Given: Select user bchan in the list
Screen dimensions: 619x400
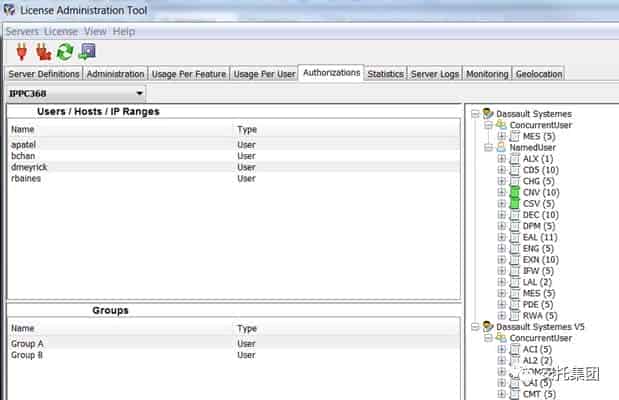Looking at the screenshot, I should point(234,156).
